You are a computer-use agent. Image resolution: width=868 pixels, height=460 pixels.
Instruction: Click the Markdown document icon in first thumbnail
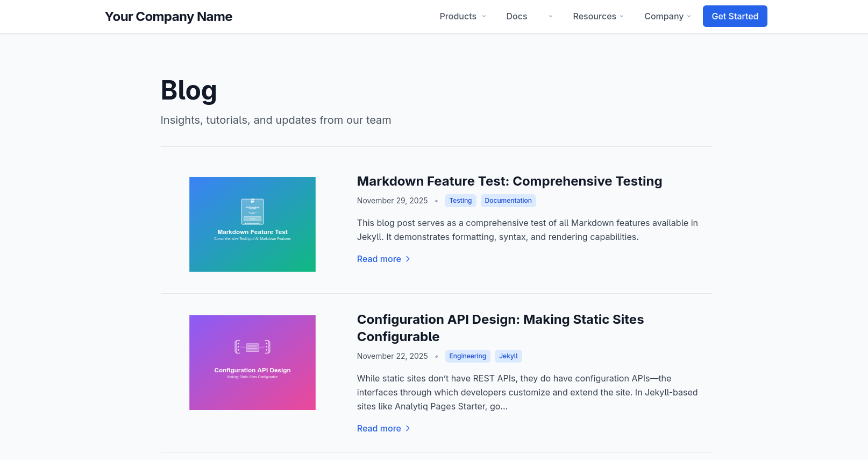point(252,211)
